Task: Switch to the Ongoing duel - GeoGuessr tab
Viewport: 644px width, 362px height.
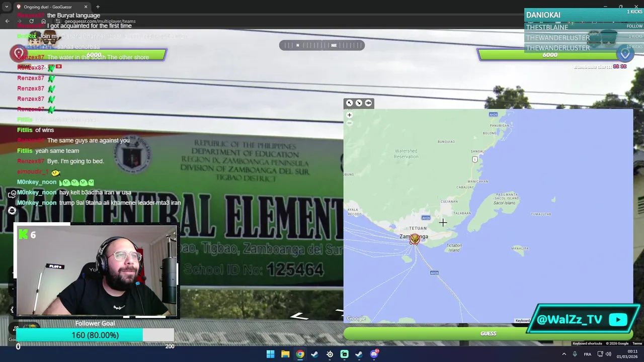Action: [52, 7]
